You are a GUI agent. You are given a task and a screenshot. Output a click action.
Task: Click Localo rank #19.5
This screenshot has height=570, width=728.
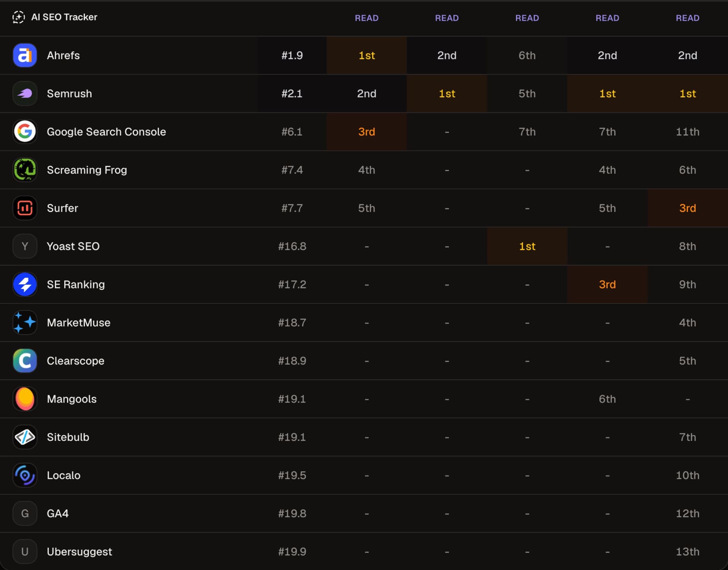click(x=292, y=475)
